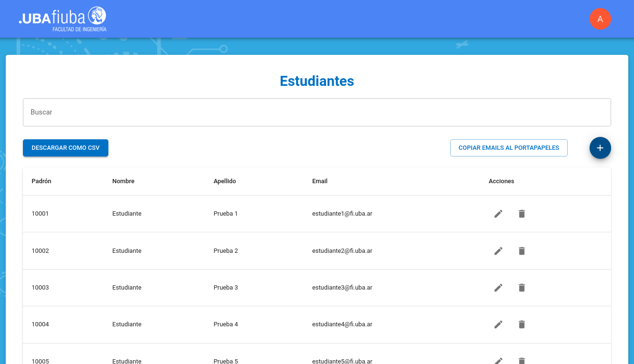The width and height of the screenshot is (634, 364).
Task: Open edit for student 10003
Action: tap(498, 288)
